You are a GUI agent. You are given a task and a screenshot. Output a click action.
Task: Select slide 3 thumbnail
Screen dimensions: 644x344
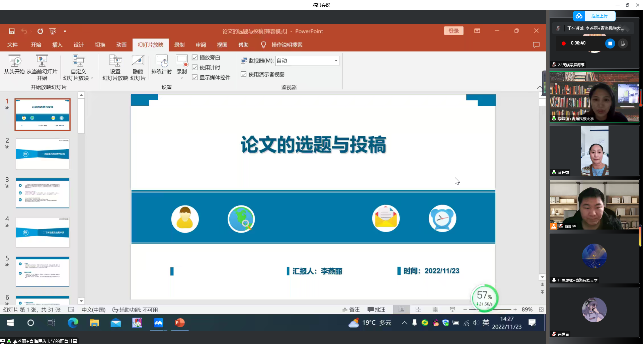43,193
